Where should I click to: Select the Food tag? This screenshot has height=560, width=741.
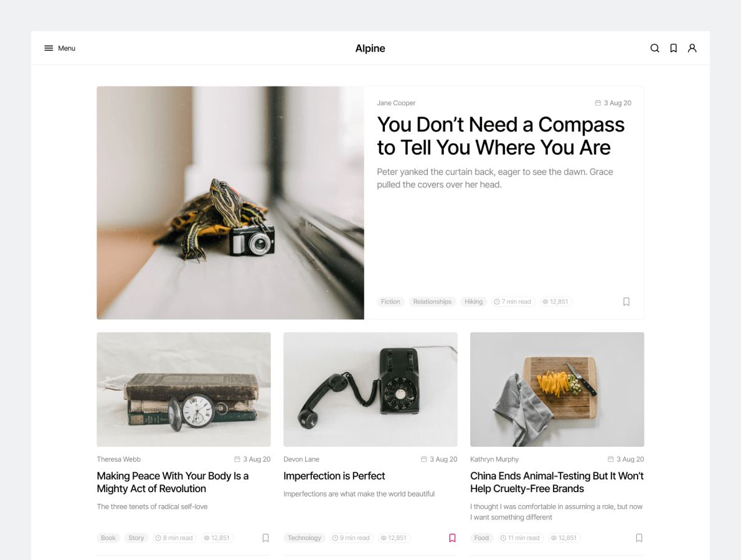tap(481, 538)
